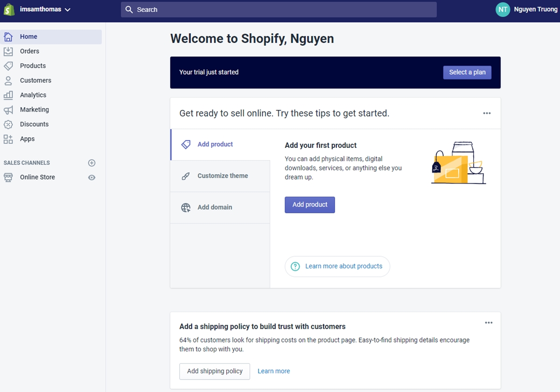Go to Home in sidebar
Screen dimensions: 560x392
51,37
